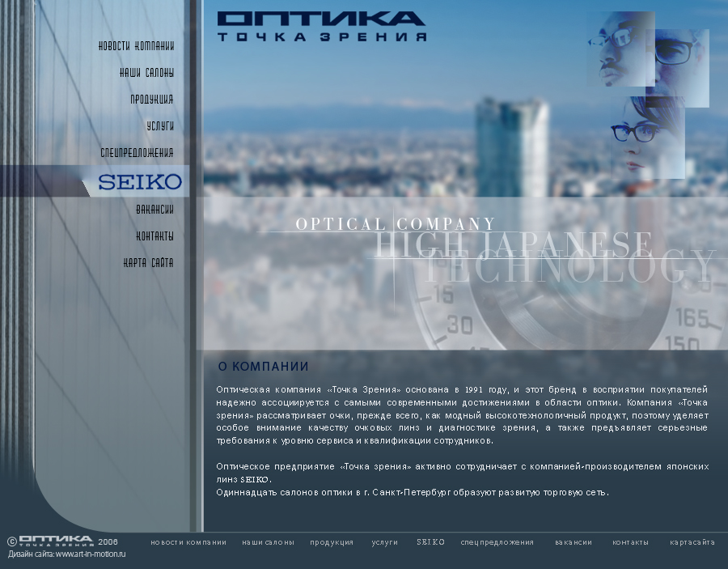The image size is (728, 569).
Task: Open the footer спецпредложения link
Action: (497, 542)
